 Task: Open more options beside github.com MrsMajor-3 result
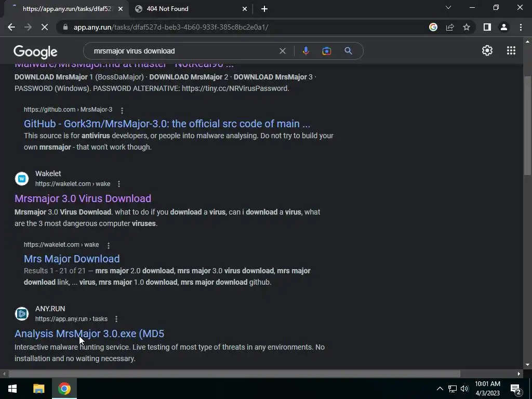[x=122, y=110]
